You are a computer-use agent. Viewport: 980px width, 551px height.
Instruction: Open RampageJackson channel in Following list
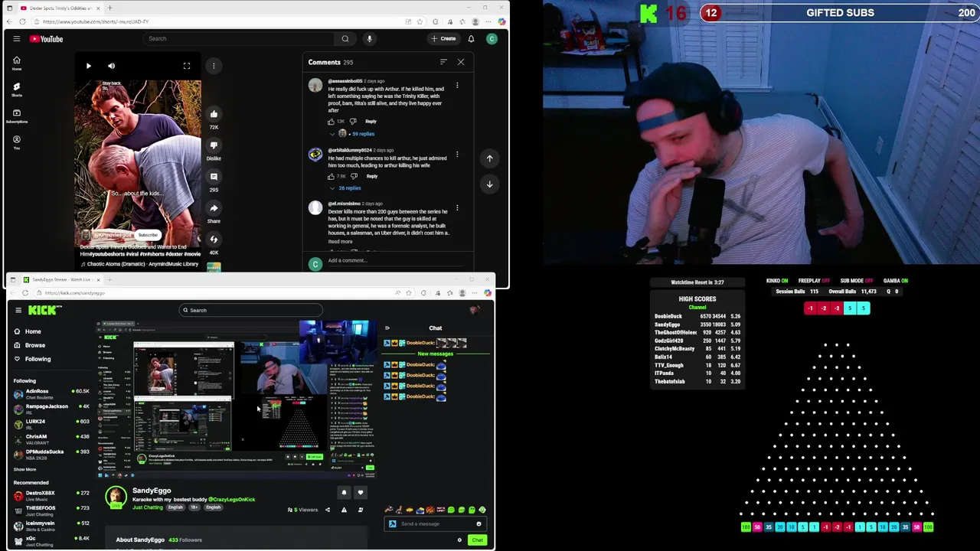tap(51, 409)
